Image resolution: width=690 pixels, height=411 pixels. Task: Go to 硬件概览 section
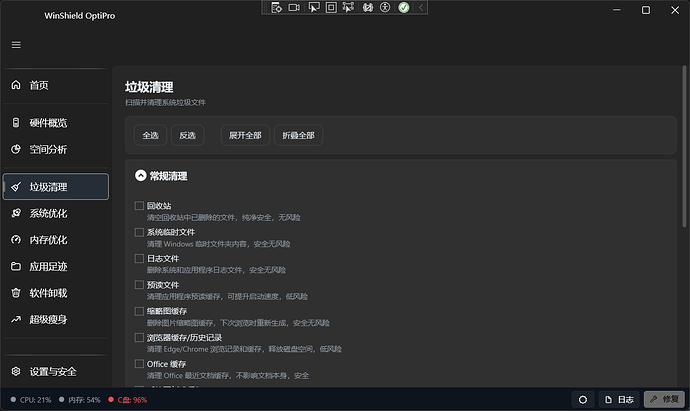(x=55, y=123)
